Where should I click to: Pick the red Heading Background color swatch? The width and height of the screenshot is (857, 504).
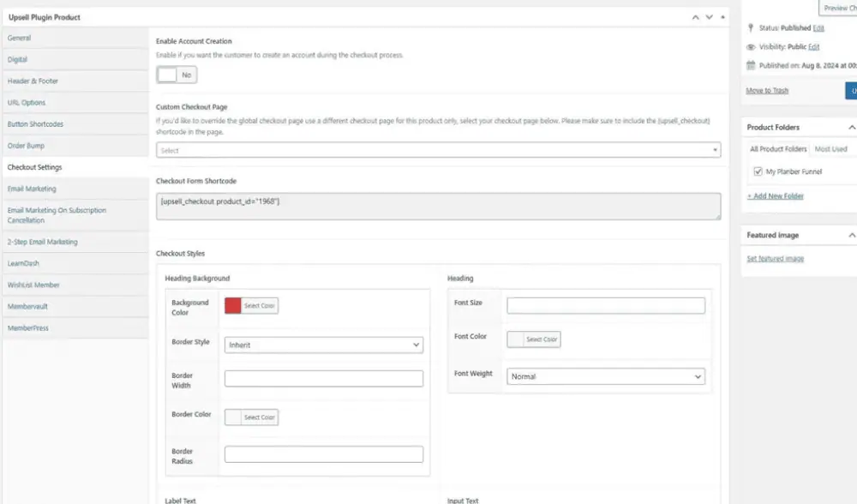(233, 306)
